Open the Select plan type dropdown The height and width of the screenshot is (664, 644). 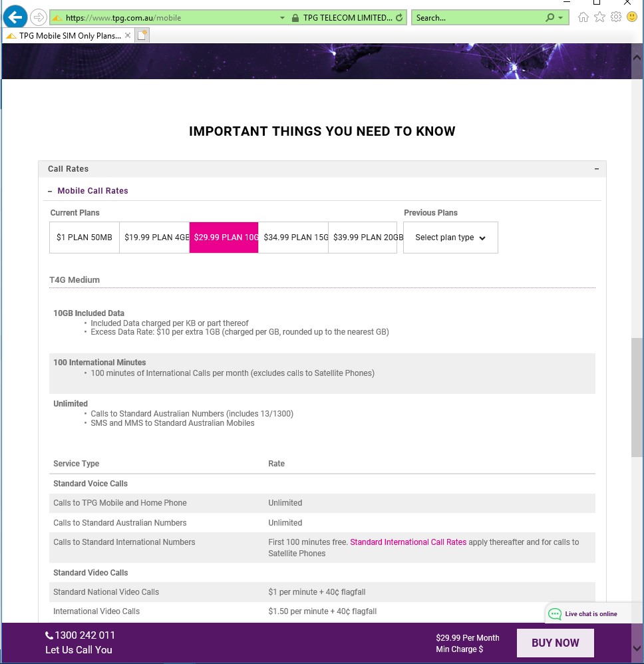pyautogui.click(x=450, y=238)
